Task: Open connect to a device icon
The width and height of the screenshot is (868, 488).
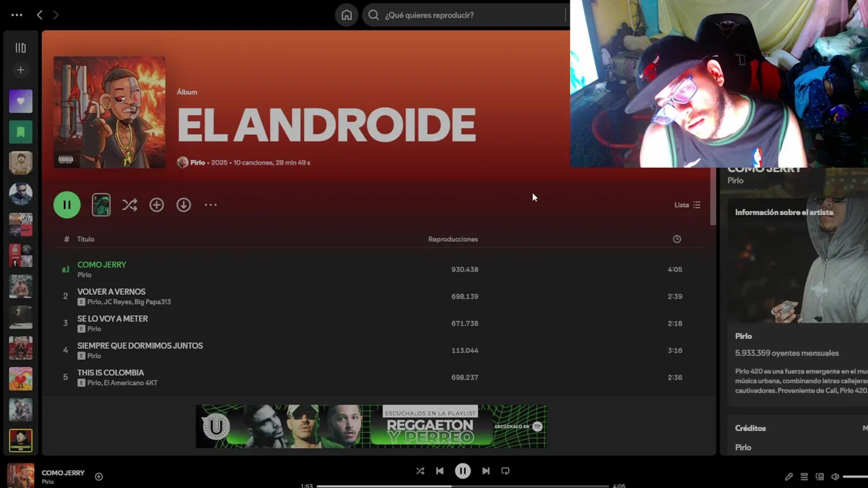Action: click(820, 476)
